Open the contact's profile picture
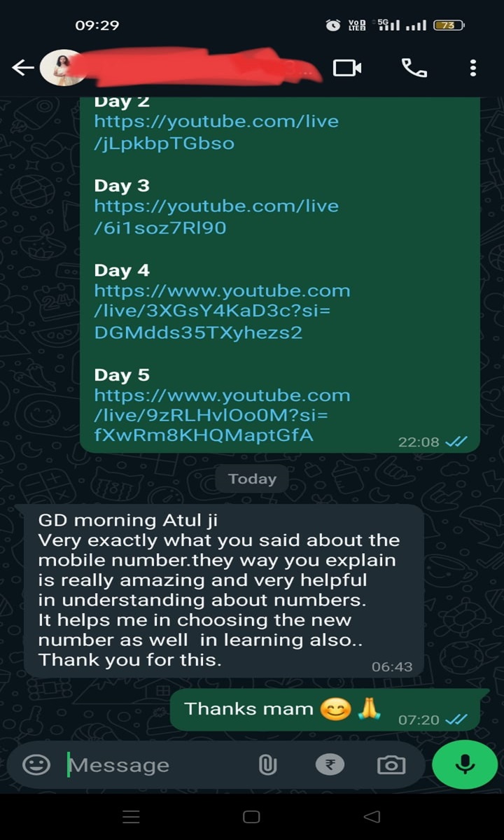 click(58, 68)
